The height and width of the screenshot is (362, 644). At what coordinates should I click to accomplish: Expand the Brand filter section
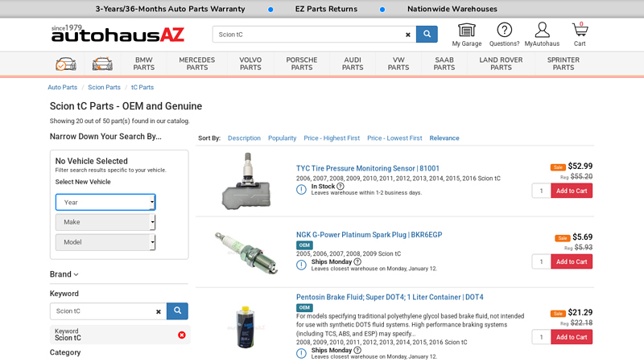(x=64, y=274)
